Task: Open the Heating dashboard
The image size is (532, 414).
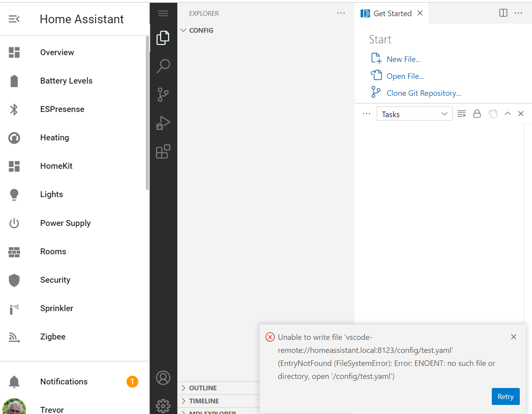Action: pos(54,138)
